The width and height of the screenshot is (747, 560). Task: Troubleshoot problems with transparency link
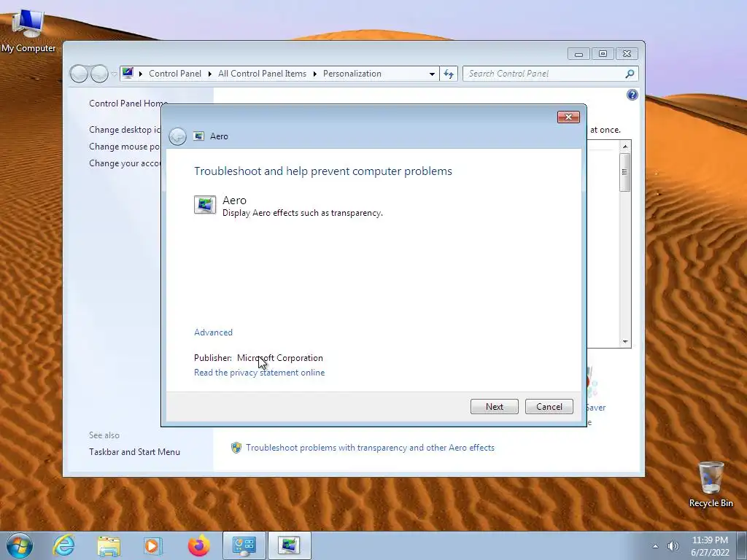[x=370, y=448]
